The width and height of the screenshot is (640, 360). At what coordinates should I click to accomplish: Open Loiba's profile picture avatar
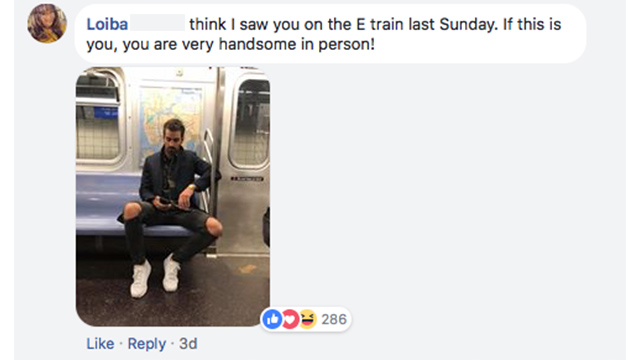[47, 24]
